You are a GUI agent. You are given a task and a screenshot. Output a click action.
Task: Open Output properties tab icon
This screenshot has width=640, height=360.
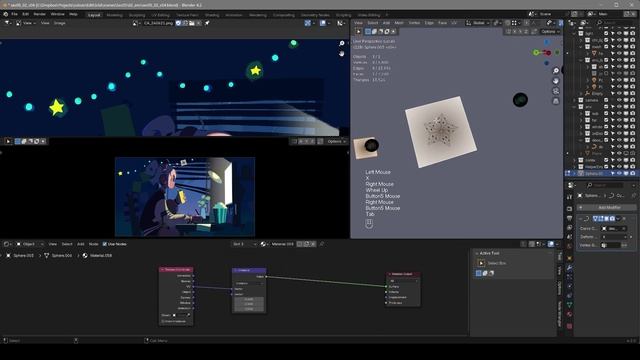click(x=569, y=218)
